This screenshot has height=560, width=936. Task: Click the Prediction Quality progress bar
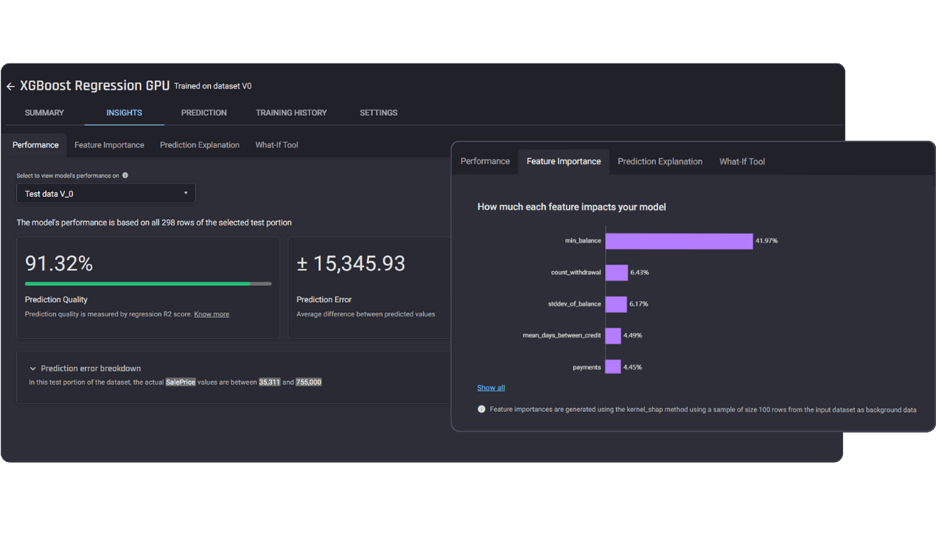pos(148,284)
